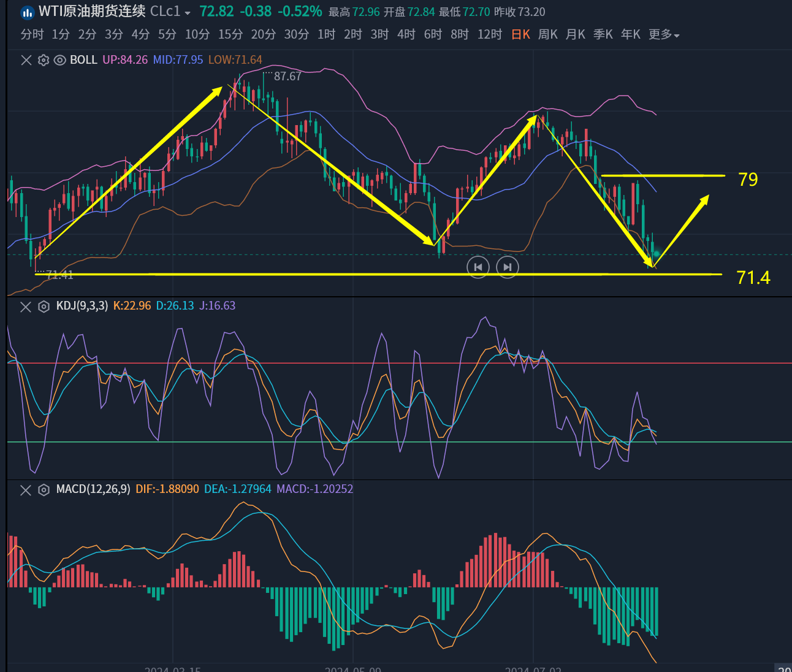Remove the KDJ indicator panel via X

26,307
